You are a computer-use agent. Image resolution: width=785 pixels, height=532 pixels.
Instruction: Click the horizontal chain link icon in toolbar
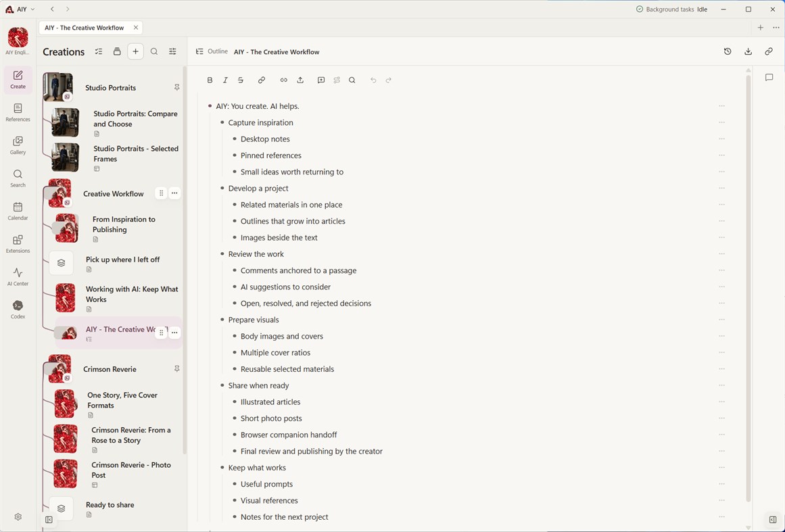(x=284, y=80)
